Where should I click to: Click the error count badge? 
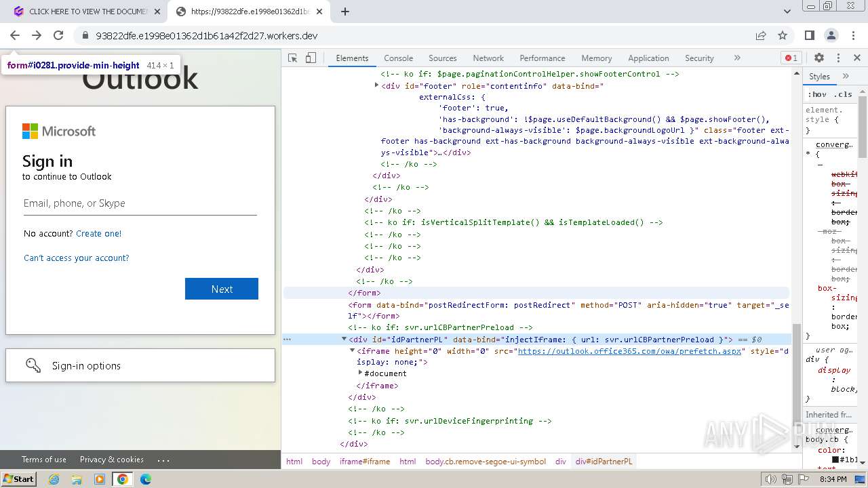coord(791,58)
